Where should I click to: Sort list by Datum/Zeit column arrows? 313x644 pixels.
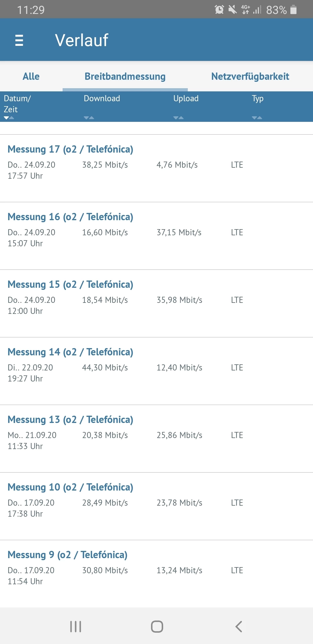(x=9, y=118)
